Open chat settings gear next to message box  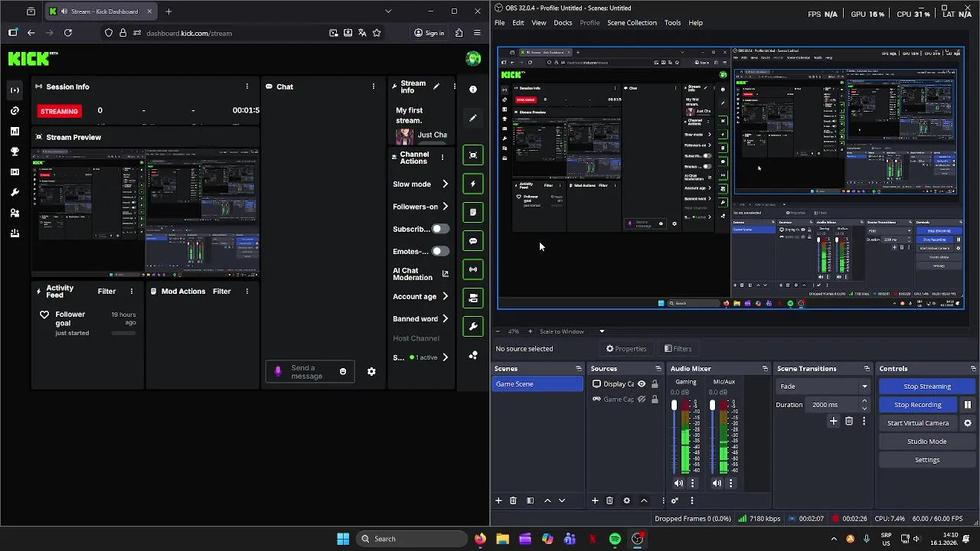point(371,372)
